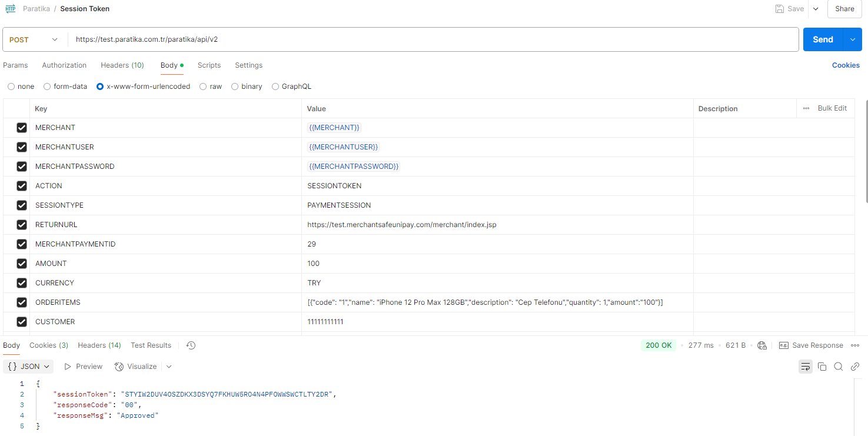Image resolution: width=868 pixels, height=436 pixels.
Task: Uncheck the MERCHANT parameter checkbox
Action: pyautogui.click(x=22, y=128)
